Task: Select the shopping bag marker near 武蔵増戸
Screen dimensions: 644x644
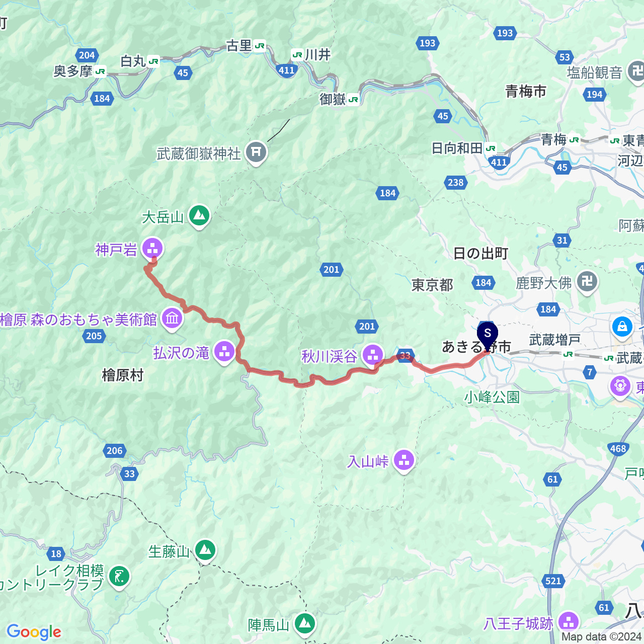Action: click(622, 326)
